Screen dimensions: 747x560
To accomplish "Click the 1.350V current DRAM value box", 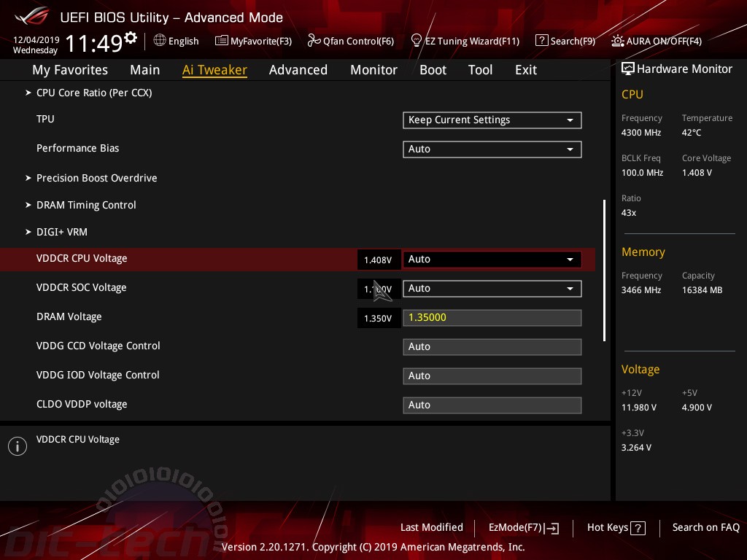I will click(x=378, y=318).
